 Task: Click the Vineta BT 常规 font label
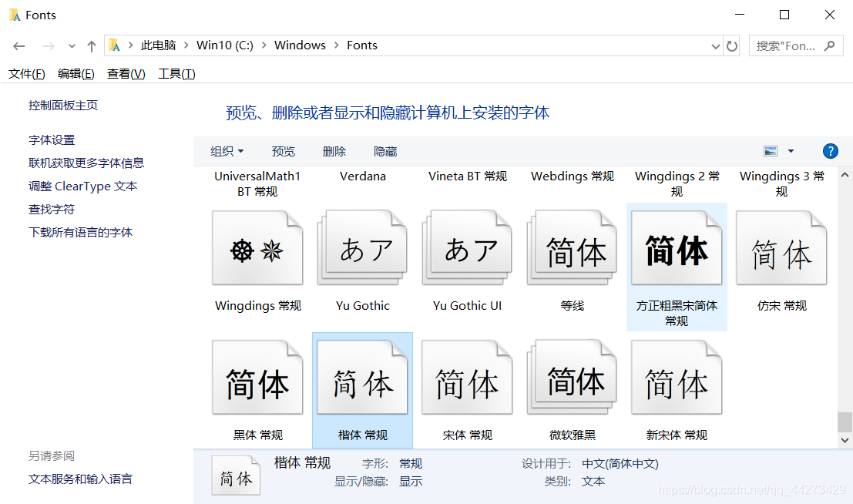467,176
